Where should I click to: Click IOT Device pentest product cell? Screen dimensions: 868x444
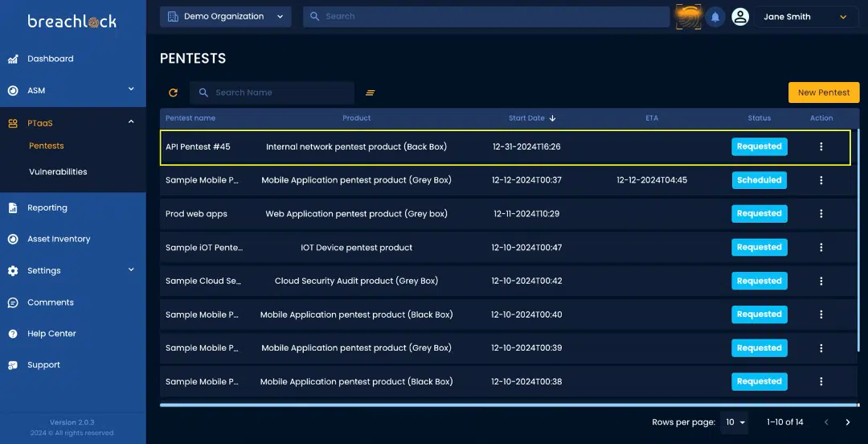click(x=357, y=248)
